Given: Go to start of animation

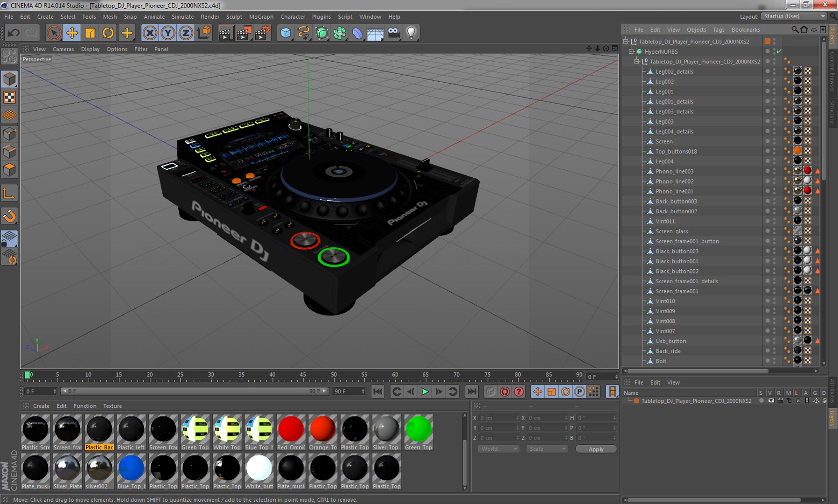Looking at the screenshot, I should 378,392.
